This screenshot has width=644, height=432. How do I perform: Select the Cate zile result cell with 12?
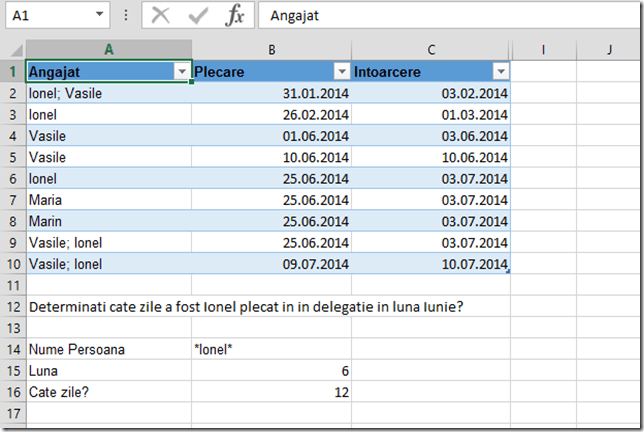pyautogui.click(x=271, y=392)
